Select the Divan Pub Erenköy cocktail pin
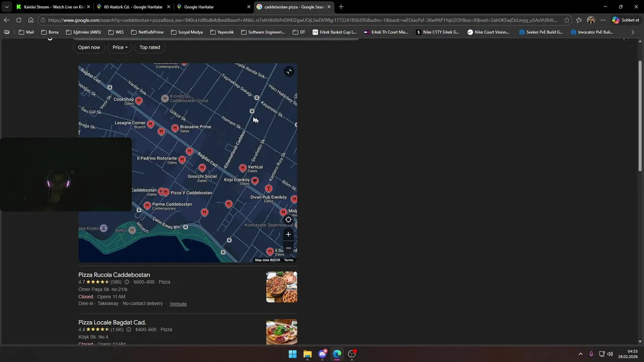This screenshot has height=362, width=644. pos(269,189)
